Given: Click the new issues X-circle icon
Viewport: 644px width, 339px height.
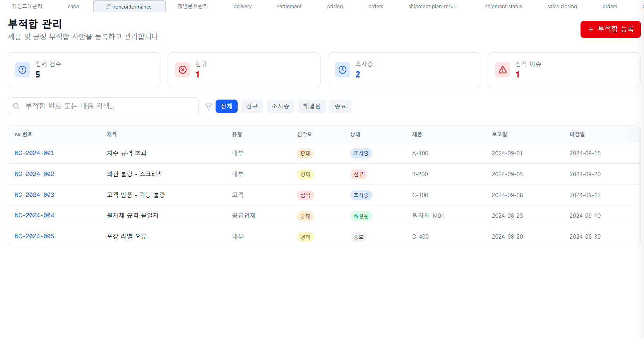Looking at the screenshot, I should pos(183,70).
